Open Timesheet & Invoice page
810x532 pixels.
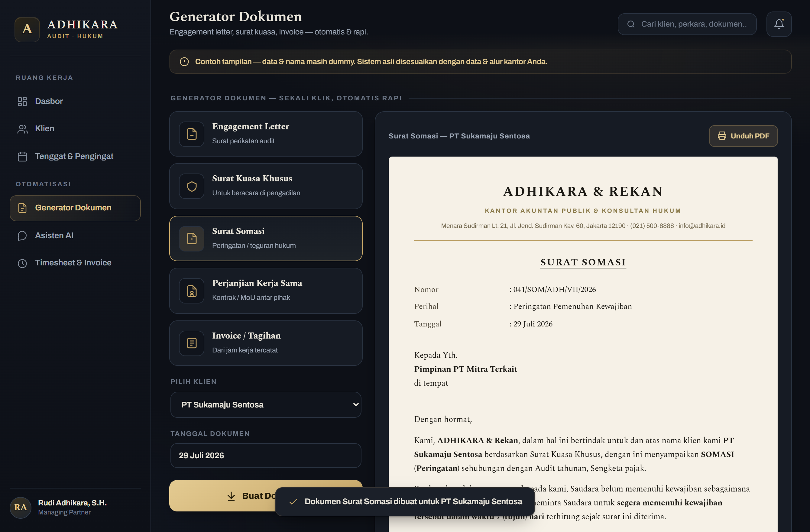click(75, 263)
